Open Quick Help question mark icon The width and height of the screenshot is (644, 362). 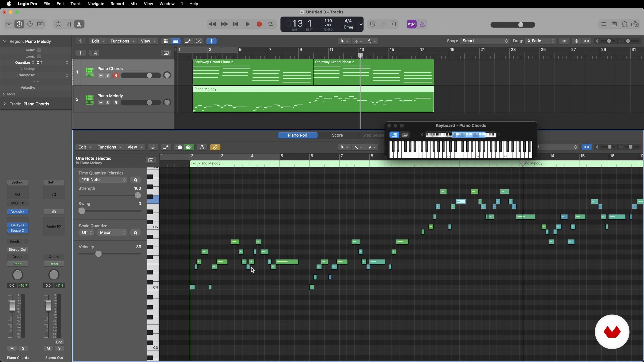30,24
